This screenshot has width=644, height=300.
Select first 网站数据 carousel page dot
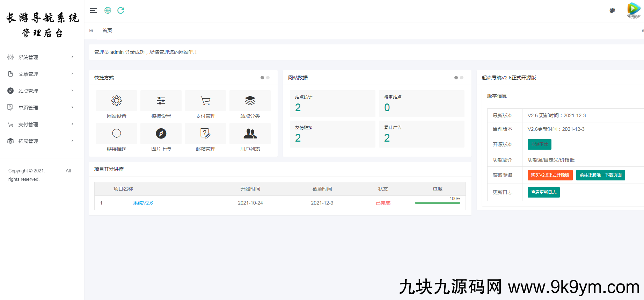pyautogui.click(x=456, y=78)
